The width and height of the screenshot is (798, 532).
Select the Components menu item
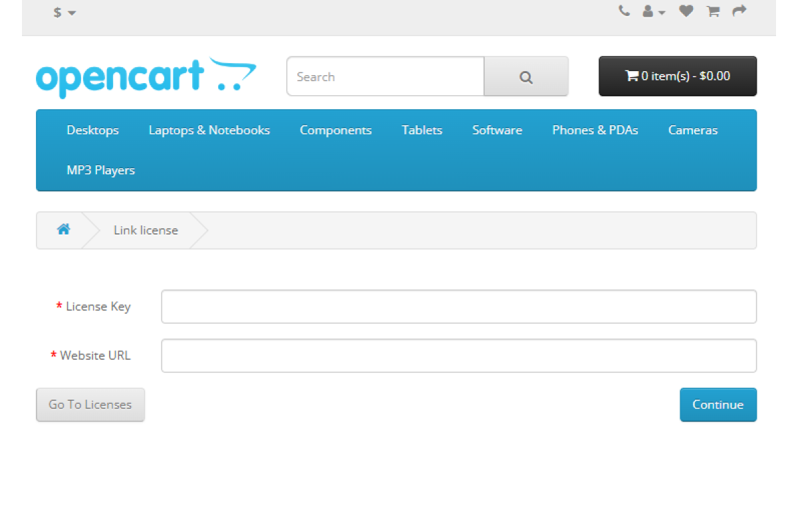pos(335,130)
